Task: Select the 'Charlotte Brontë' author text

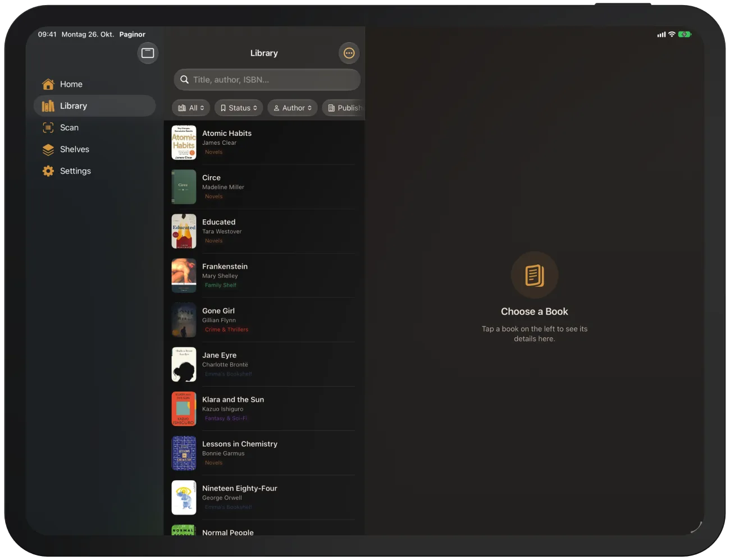Action: point(225,365)
